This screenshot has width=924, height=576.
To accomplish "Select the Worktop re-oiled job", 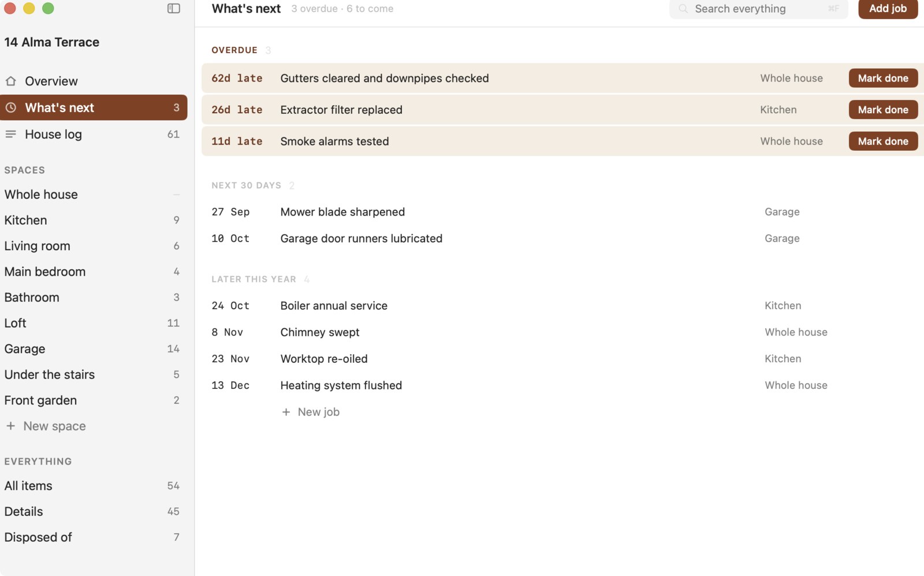I will 562,359.
